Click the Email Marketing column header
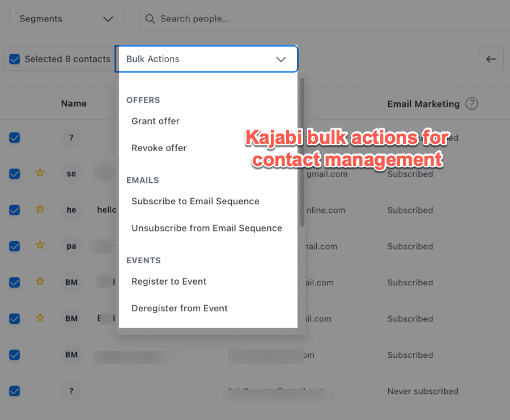Image resolution: width=510 pixels, height=420 pixels. point(423,104)
